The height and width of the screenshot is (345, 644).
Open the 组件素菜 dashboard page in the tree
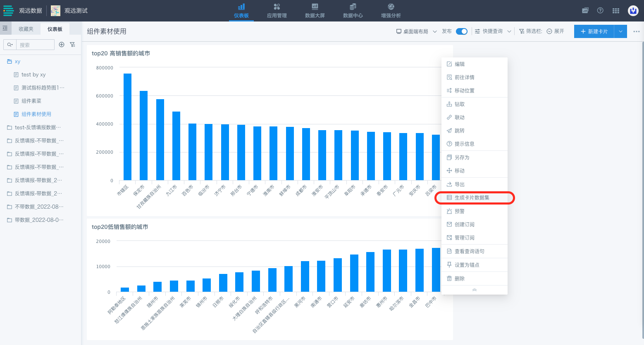click(x=31, y=101)
